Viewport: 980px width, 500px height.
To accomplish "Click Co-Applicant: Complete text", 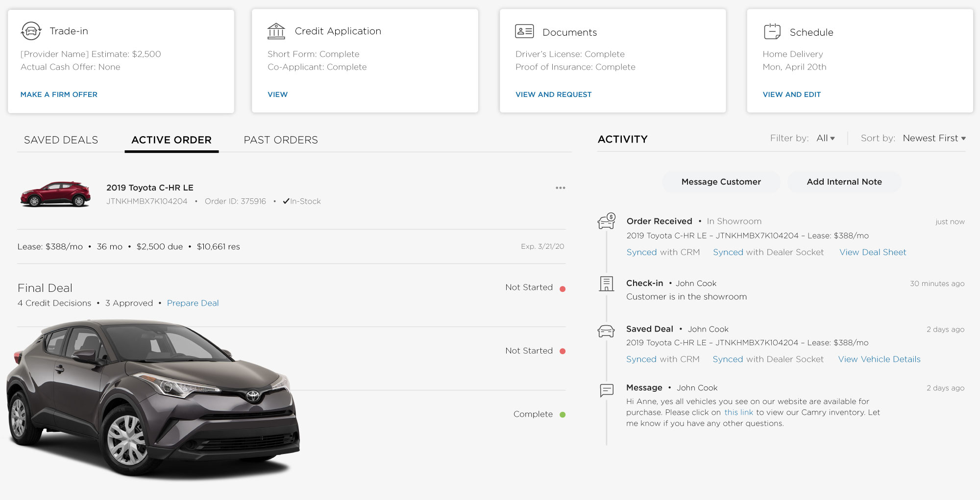I will tap(317, 67).
